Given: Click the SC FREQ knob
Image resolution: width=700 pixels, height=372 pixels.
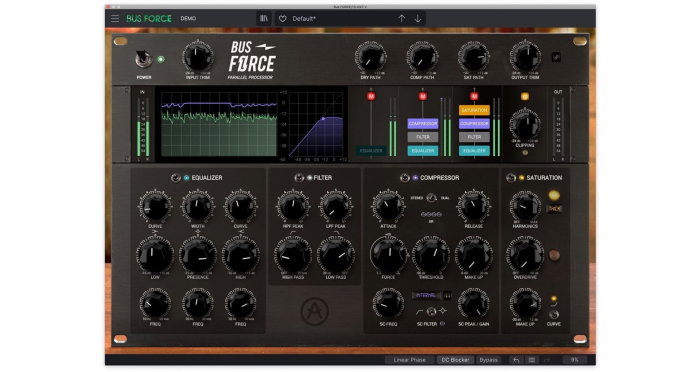Looking at the screenshot, I should (388, 304).
